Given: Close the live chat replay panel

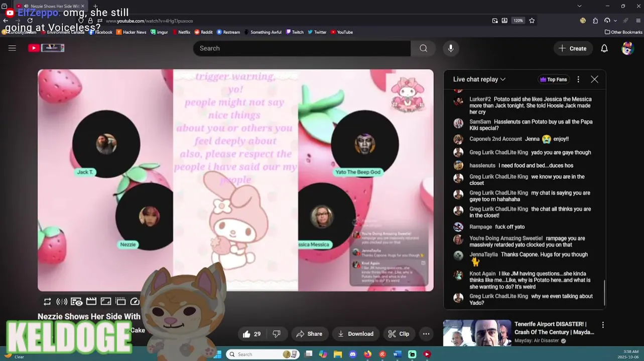Looking at the screenshot, I should (594, 79).
